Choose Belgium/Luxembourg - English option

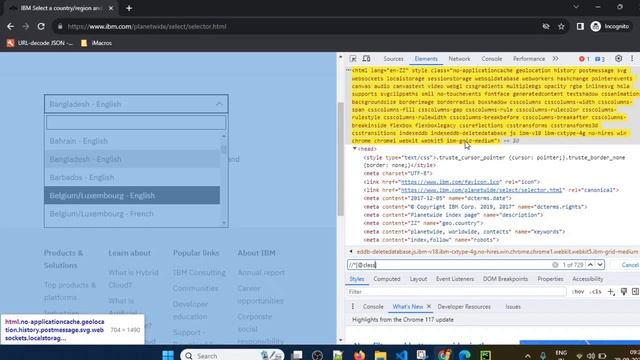point(132,196)
